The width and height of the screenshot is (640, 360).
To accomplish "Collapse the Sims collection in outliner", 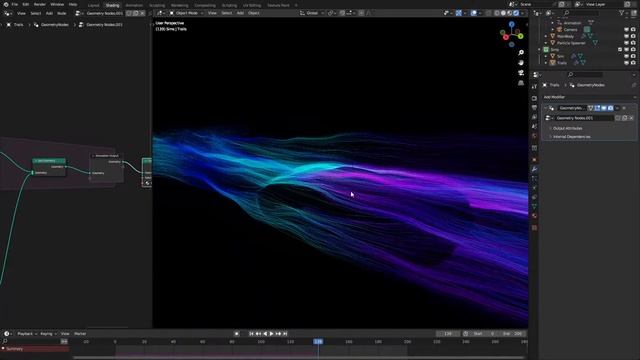I will click(x=540, y=49).
